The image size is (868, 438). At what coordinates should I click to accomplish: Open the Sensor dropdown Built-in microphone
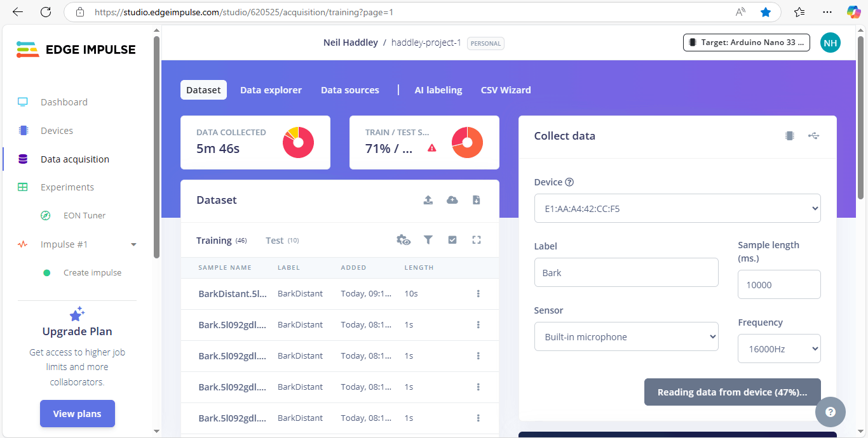627,337
